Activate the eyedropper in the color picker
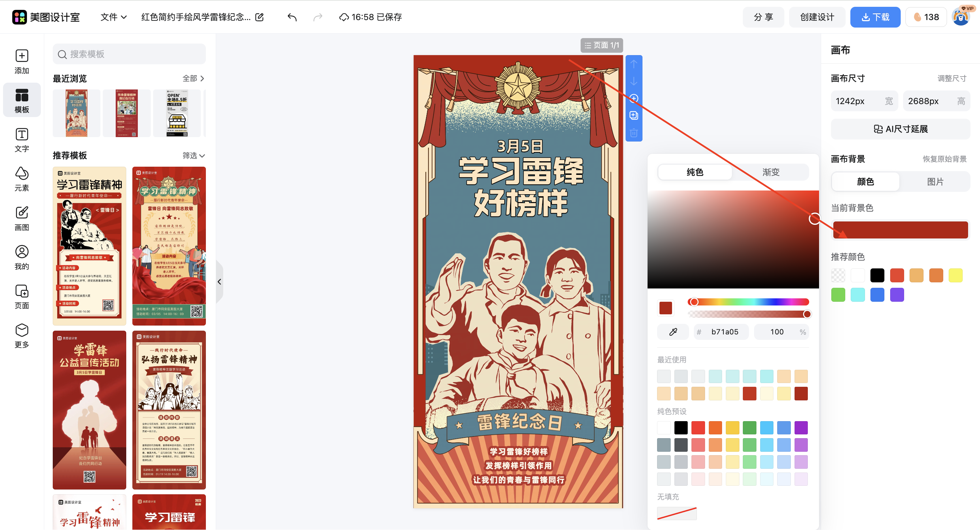The image size is (980, 530). click(673, 332)
